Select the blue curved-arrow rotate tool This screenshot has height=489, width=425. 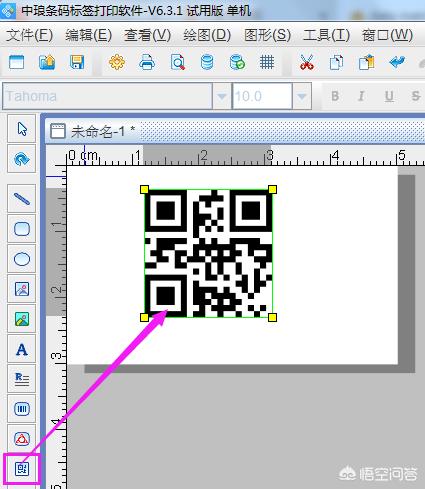[22, 159]
